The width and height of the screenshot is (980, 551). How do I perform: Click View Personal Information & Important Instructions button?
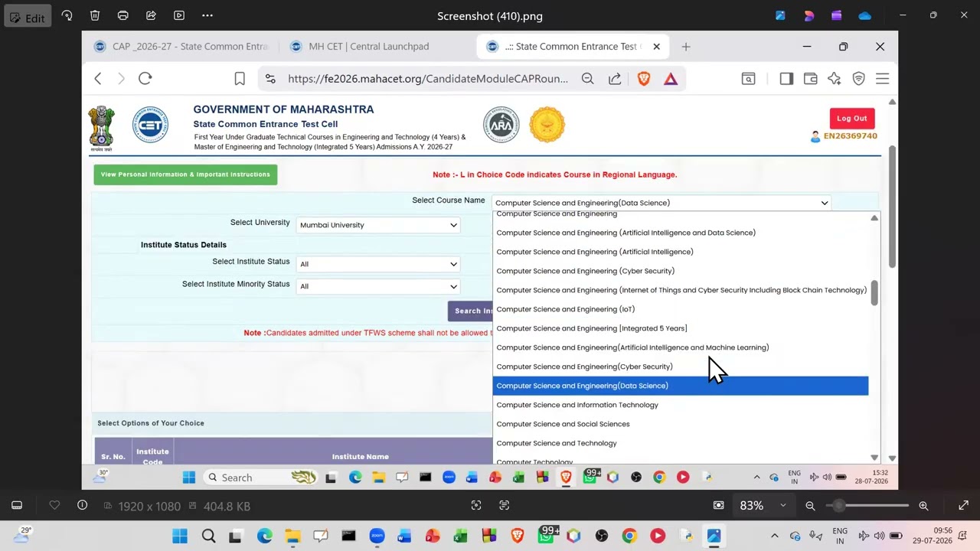coord(185,174)
